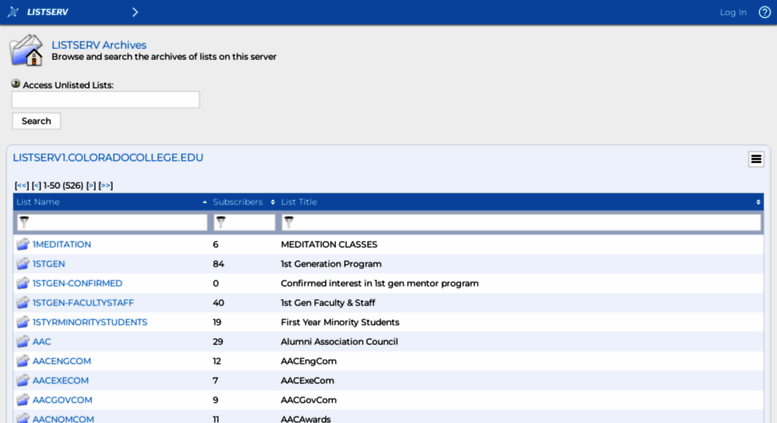This screenshot has width=777, height=423.
Task: Click the folder icon beside AACGOVCOM
Action: click(23, 399)
